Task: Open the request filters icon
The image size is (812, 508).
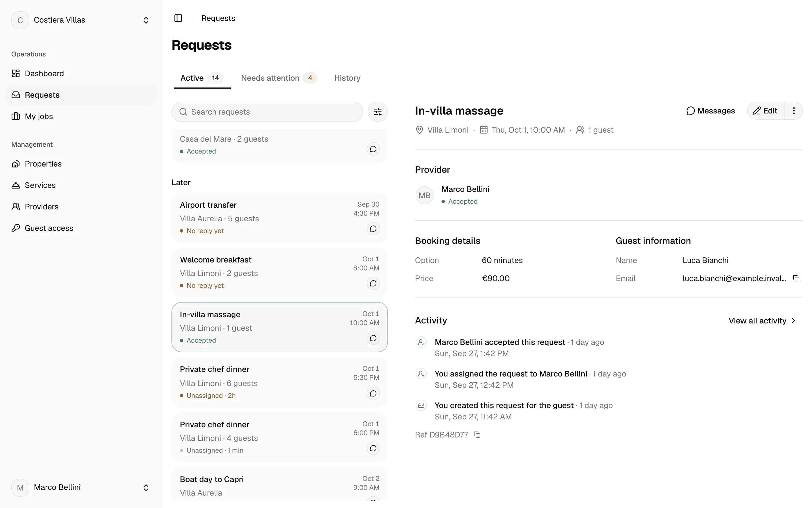Action: pos(378,112)
